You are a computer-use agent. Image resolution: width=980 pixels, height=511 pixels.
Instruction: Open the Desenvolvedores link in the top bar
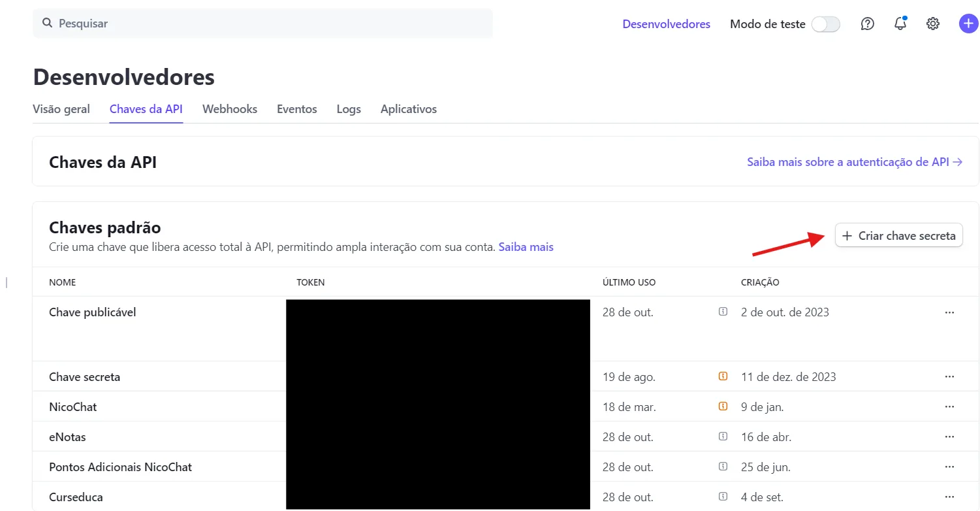(x=666, y=24)
